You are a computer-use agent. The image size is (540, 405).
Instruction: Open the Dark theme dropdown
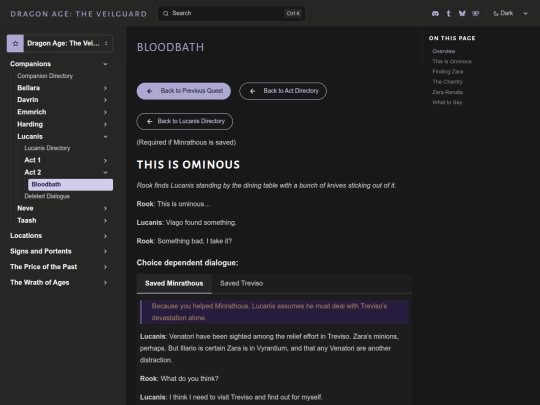click(x=510, y=13)
